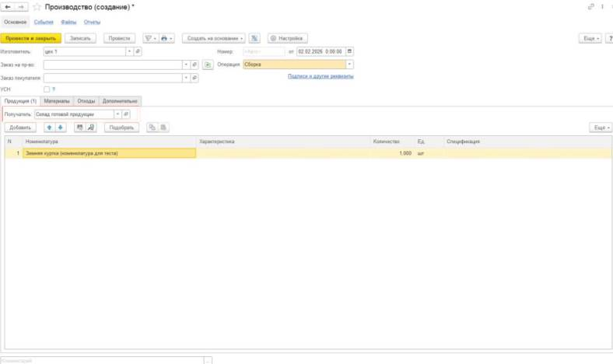Screen dimensions: 613x364
Task: Open the Отчеты section
Action: point(92,22)
